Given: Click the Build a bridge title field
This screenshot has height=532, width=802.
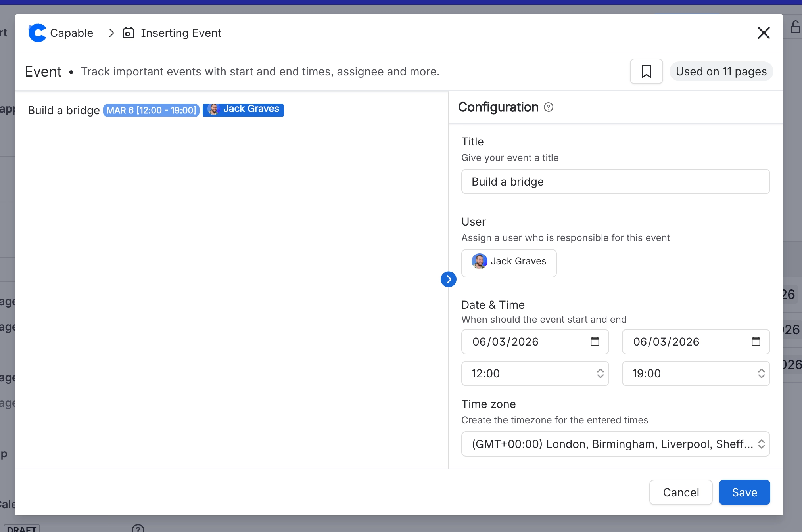Looking at the screenshot, I should (615, 182).
